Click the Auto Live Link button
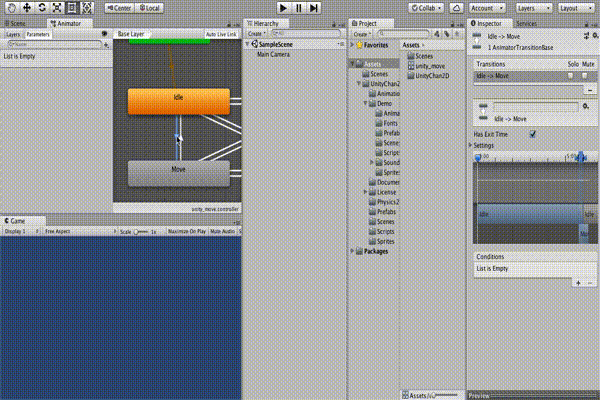The height and width of the screenshot is (400, 600). [220, 34]
